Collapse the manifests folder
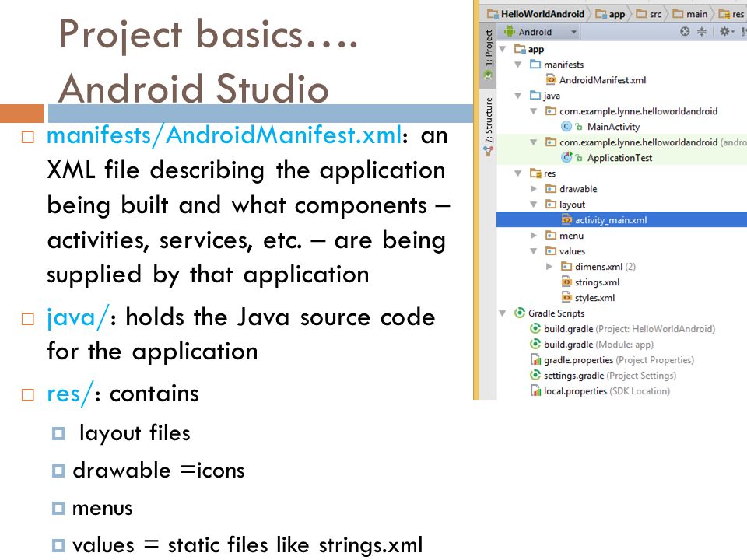Screen dimensions: 747x560 click(518, 65)
